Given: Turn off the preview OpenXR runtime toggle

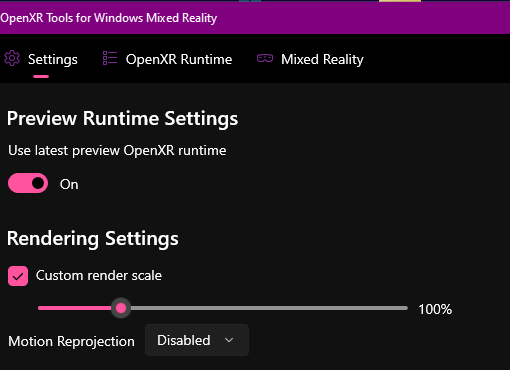Looking at the screenshot, I should click(x=28, y=183).
